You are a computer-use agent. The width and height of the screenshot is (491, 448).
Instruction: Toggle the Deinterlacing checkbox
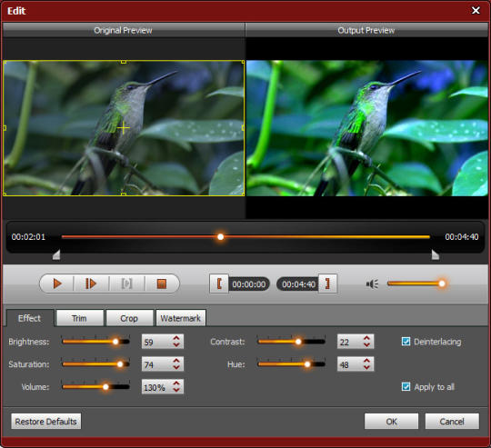[406, 342]
